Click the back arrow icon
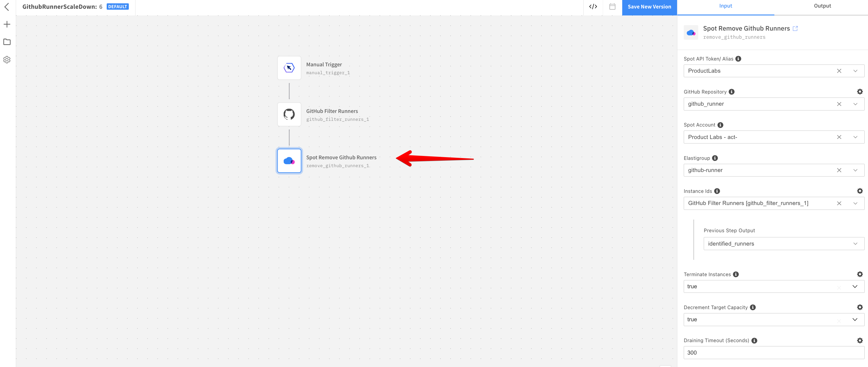Viewport: 868px width, 367px height. click(x=7, y=7)
